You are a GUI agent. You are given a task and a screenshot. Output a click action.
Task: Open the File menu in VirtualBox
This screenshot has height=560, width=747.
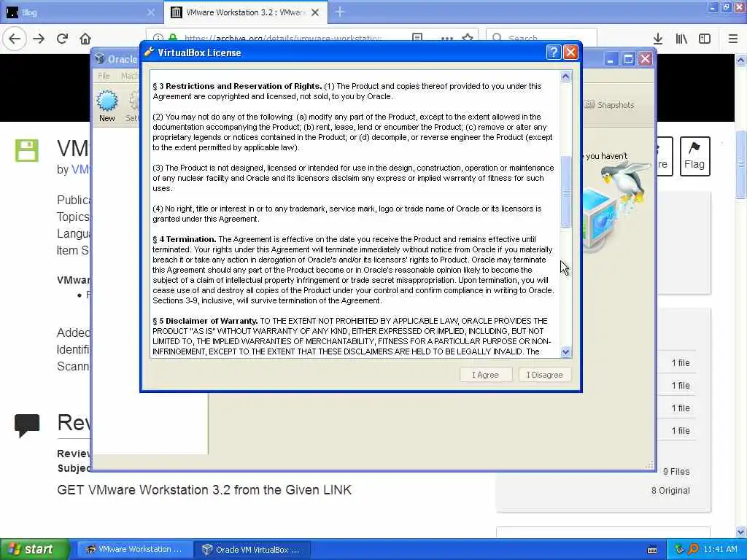(104, 76)
